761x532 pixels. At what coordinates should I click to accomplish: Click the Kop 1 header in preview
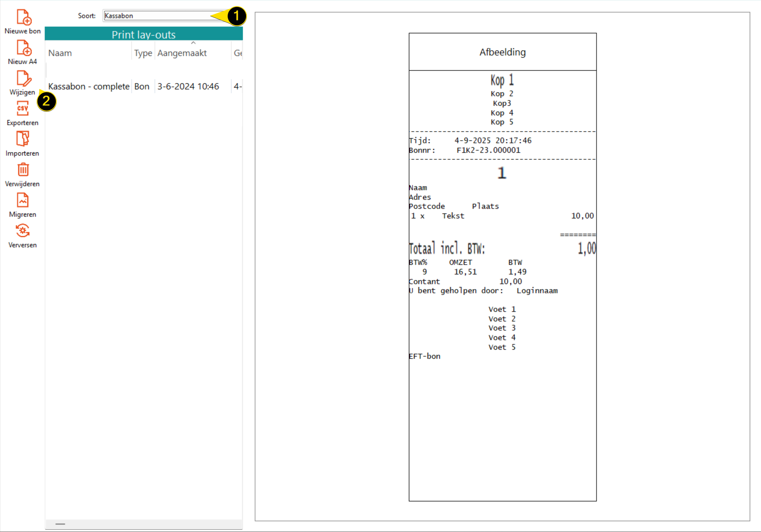(x=502, y=80)
